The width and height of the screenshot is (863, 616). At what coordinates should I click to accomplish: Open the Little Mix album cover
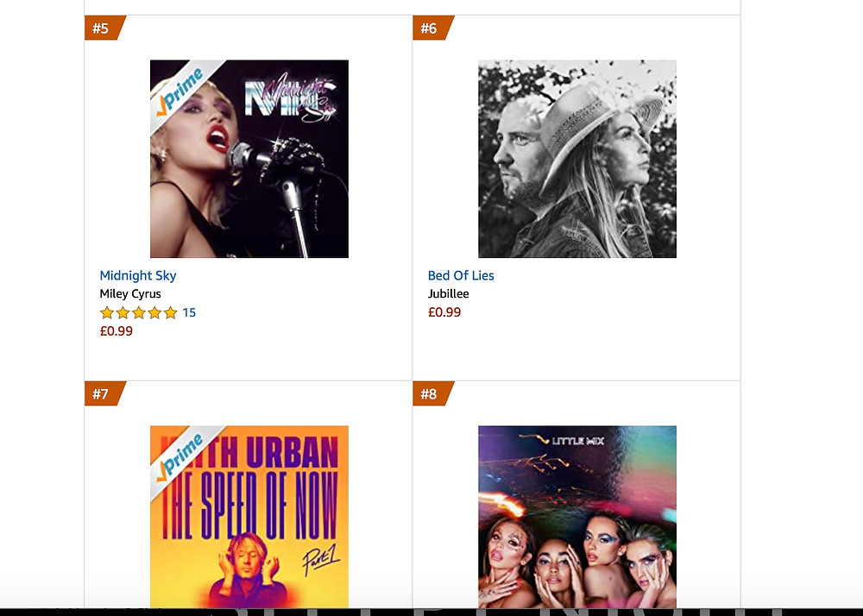coord(577,517)
